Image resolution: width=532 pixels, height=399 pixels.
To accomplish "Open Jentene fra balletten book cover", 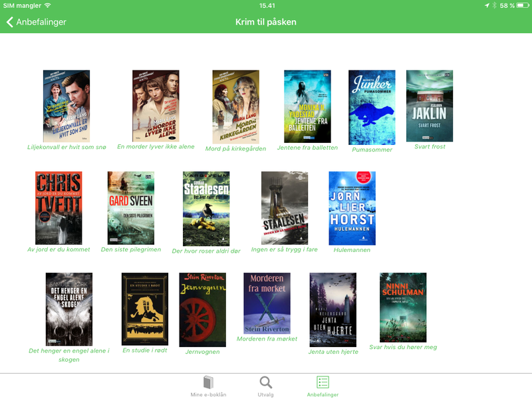I will (307, 106).
